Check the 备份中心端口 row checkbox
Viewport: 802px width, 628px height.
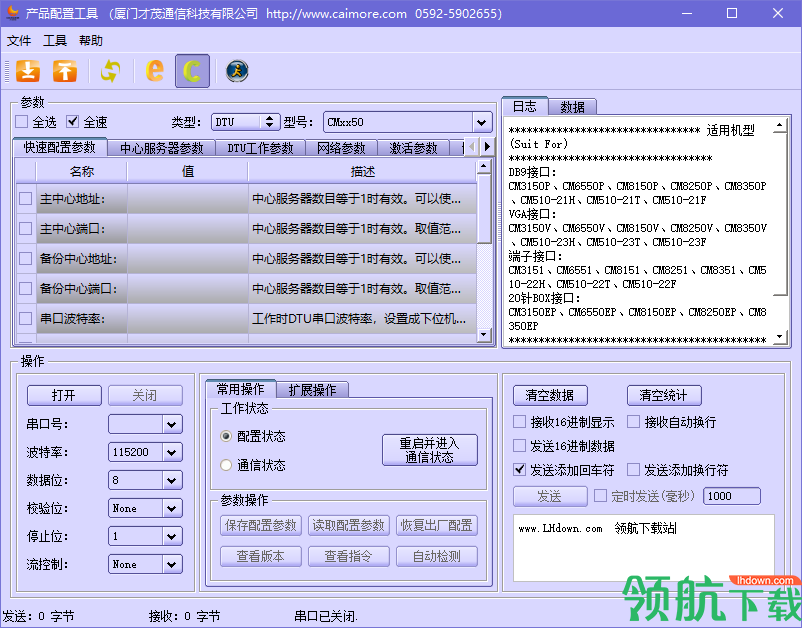(x=26, y=288)
